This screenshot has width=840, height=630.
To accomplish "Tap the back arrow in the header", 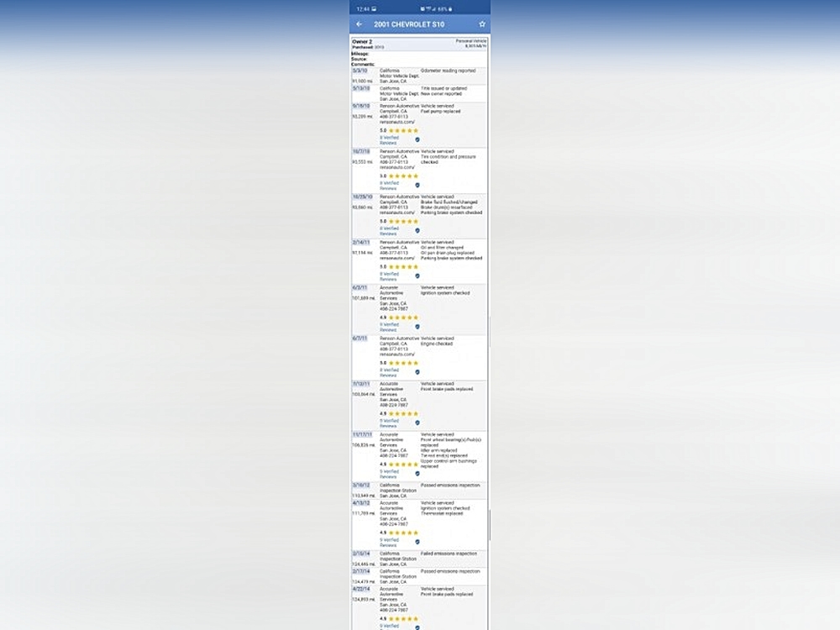I will pos(360,24).
